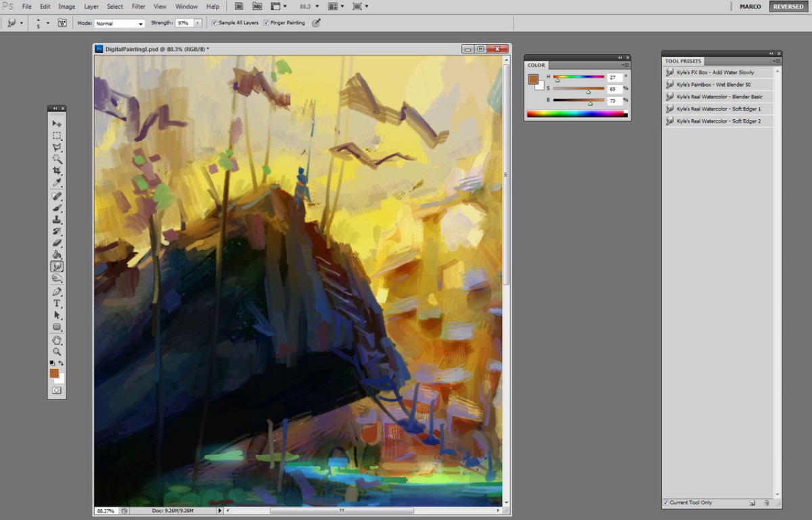
Task: Choose the Eraser tool
Action: click(x=57, y=243)
